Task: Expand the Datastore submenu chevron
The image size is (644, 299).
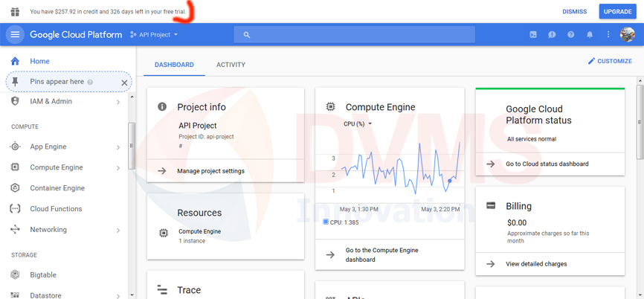Action: [118, 296]
